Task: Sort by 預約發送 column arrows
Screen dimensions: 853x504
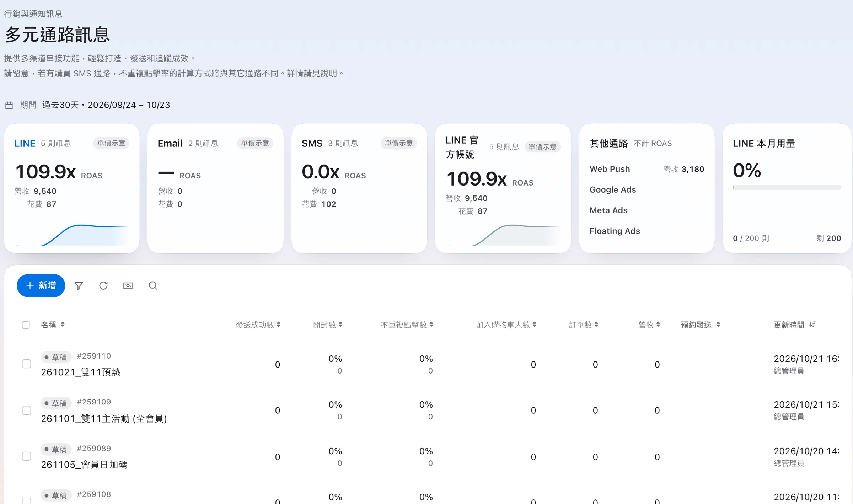Action: tap(718, 325)
